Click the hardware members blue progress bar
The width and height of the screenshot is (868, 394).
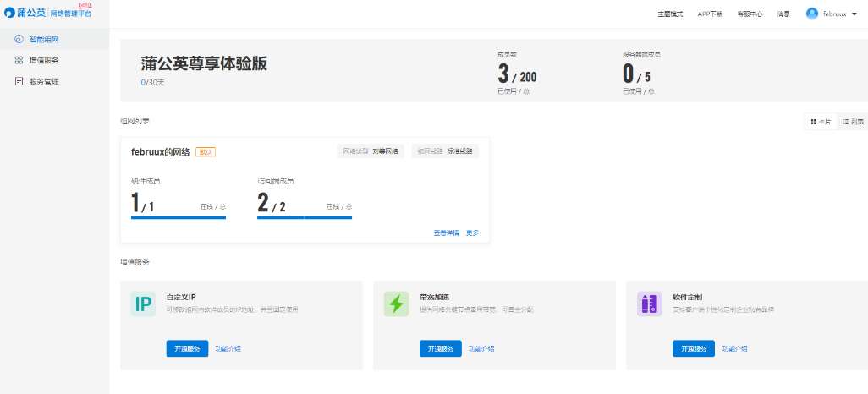tap(179, 217)
